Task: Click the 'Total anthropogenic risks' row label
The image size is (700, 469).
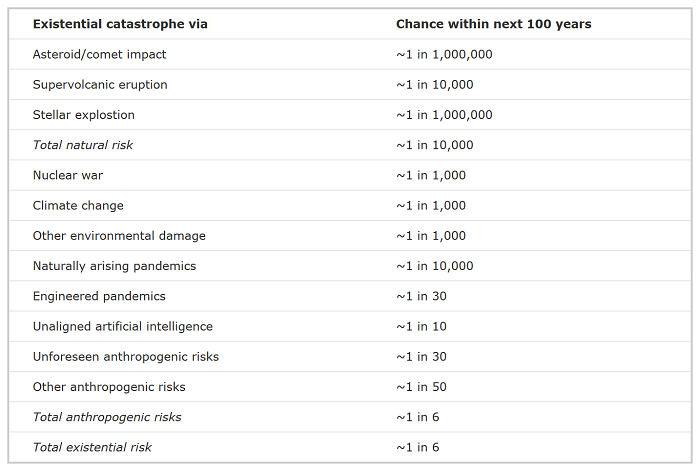Action: (x=107, y=417)
